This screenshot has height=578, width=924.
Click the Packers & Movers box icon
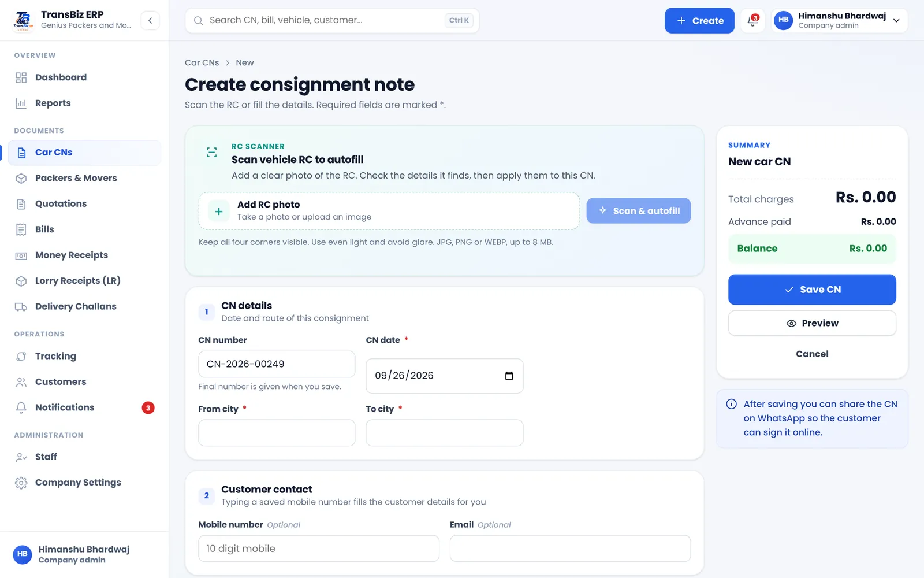coord(21,178)
